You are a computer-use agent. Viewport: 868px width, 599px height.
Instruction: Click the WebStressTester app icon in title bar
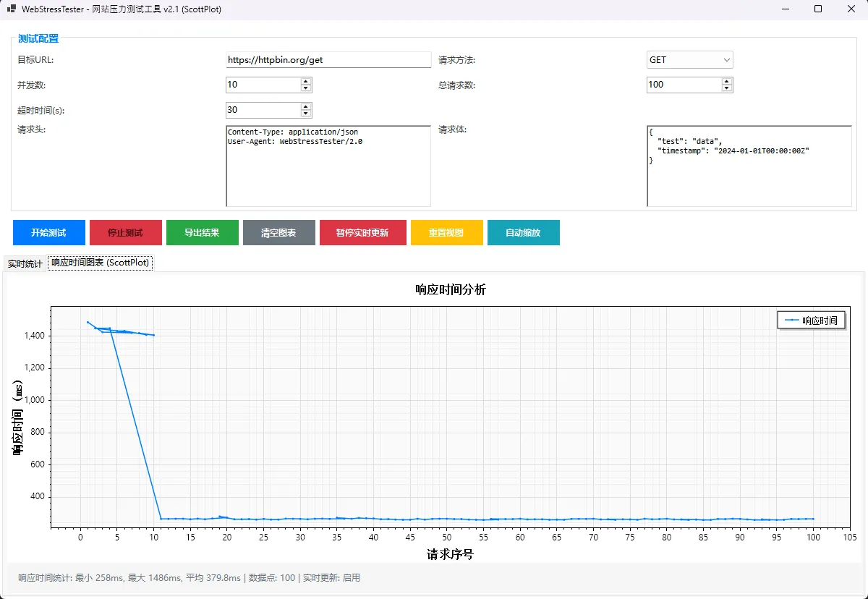pyautogui.click(x=12, y=9)
